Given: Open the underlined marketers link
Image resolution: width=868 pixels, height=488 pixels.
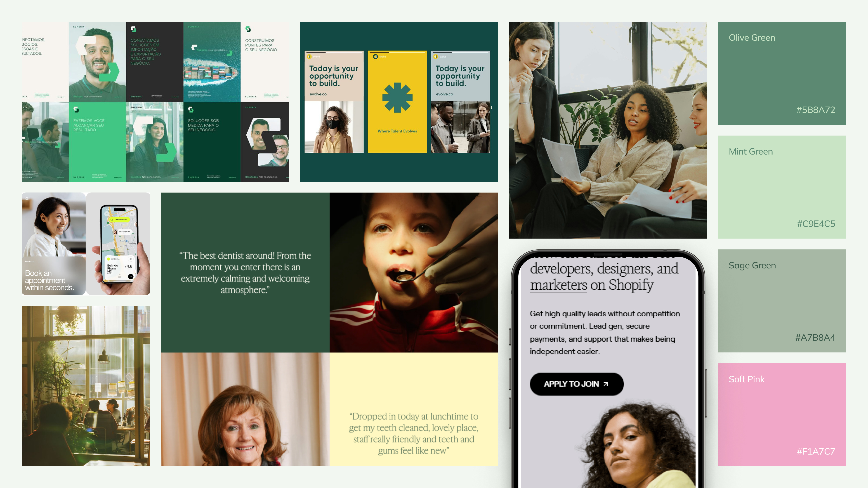Looking at the screenshot, I should point(558,285).
